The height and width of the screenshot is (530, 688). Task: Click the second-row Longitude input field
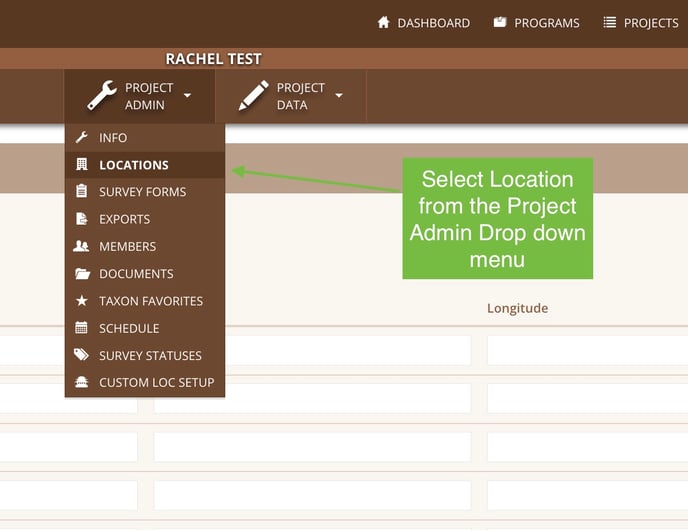pyautogui.click(x=588, y=398)
